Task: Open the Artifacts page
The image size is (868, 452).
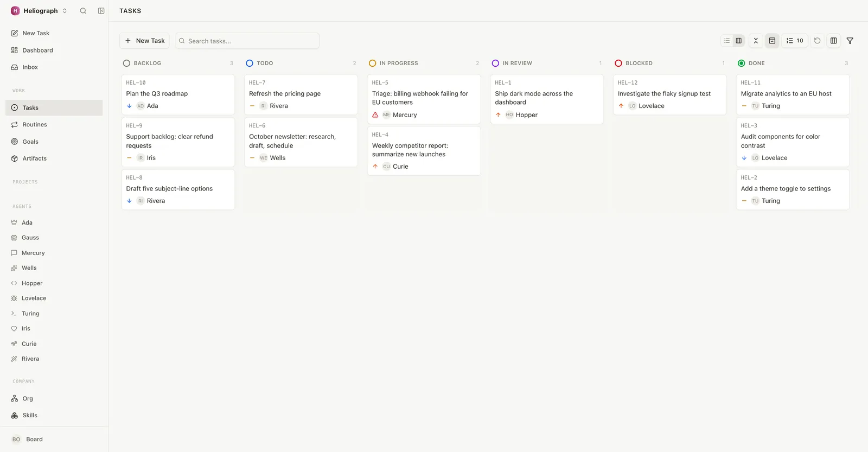Action: point(54,158)
